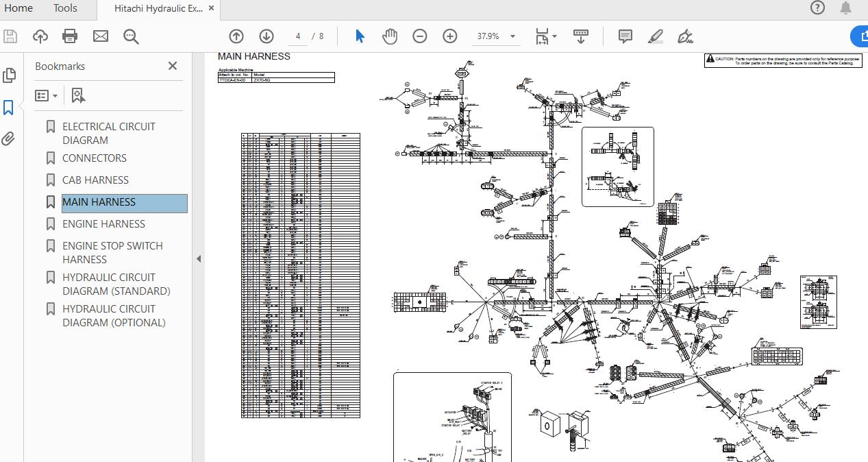Open the page thumbnails panel icon
Viewport: 868px width, 462px height.
point(9,75)
